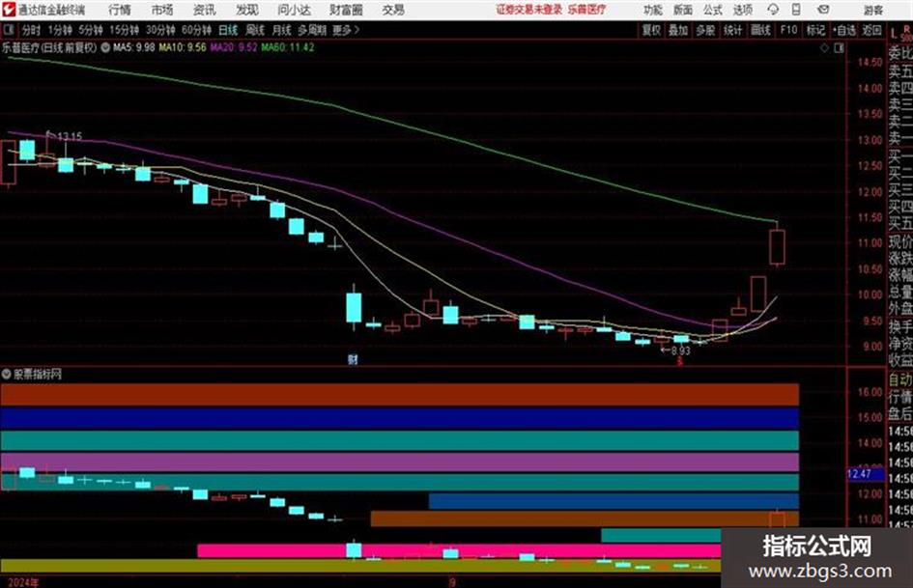913x588 pixels.
Task: Click the 统计 statistics button
Action: coord(732,30)
